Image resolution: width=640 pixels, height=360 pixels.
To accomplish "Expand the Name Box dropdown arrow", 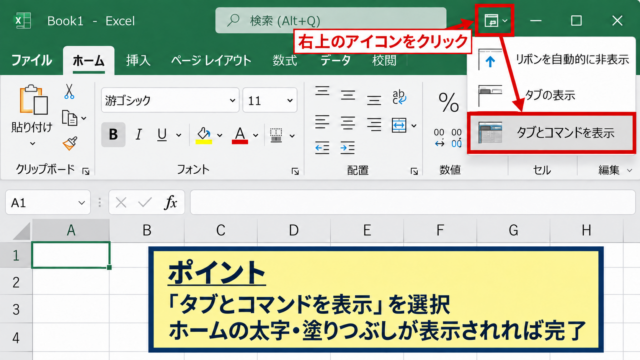I will [81, 202].
